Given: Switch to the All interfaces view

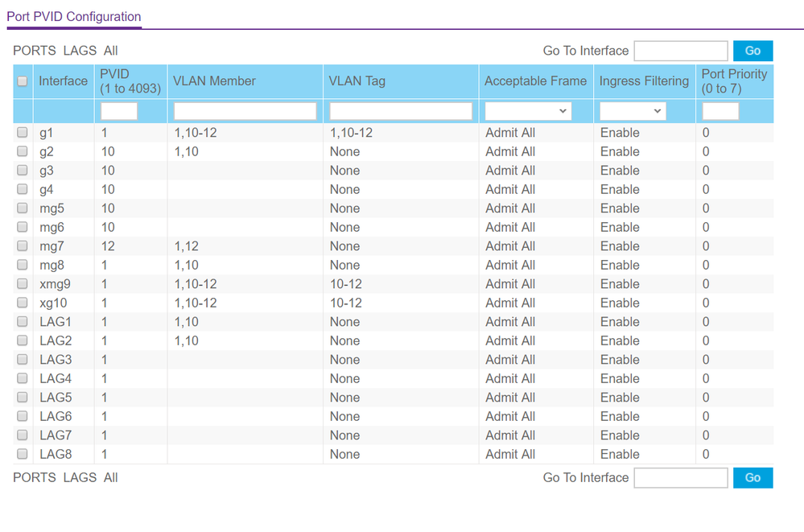Looking at the screenshot, I should pos(110,50).
